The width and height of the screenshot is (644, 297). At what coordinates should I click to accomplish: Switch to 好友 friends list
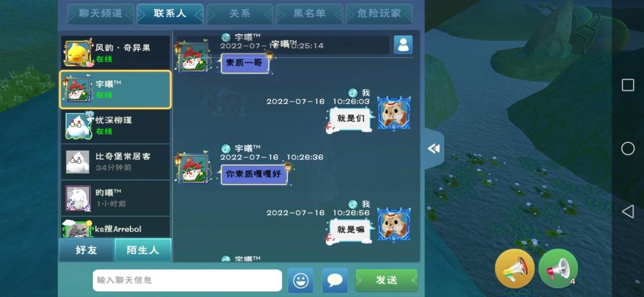86,250
